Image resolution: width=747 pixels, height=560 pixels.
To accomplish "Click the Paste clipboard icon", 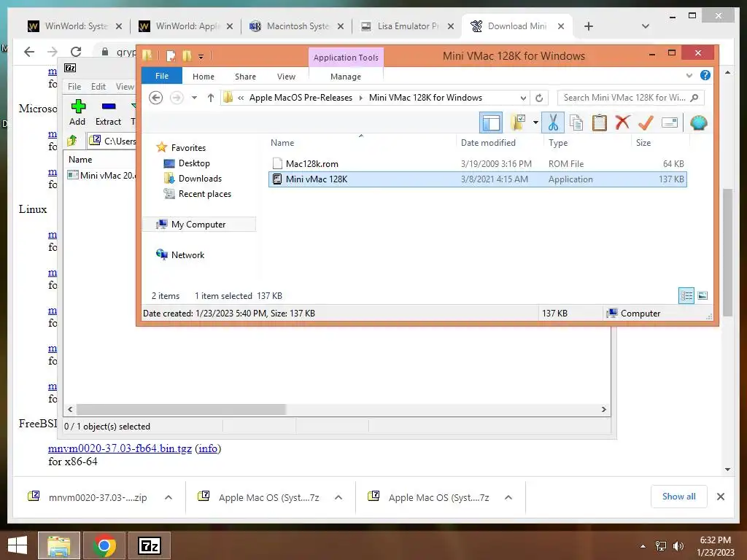I will [x=600, y=122].
